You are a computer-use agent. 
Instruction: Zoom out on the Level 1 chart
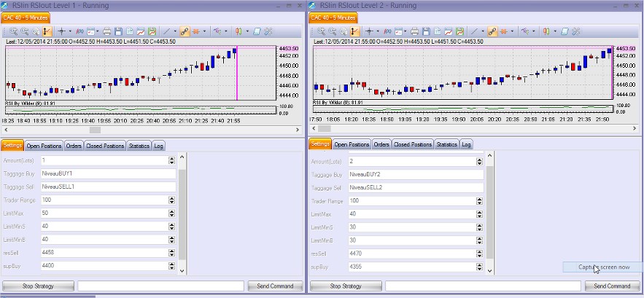coord(25,31)
